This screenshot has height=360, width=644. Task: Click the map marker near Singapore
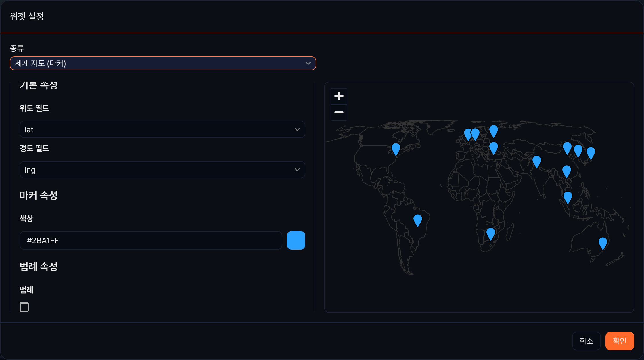pyautogui.click(x=568, y=198)
